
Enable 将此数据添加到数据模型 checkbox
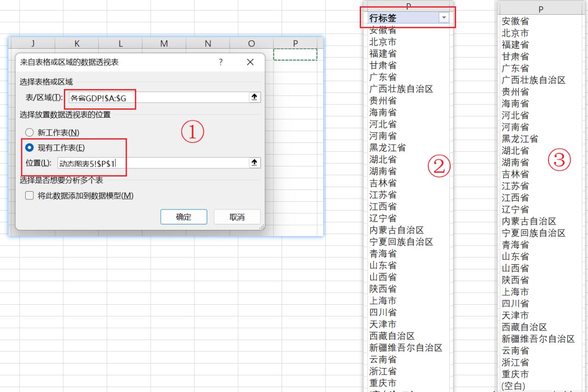(x=29, y=196)
